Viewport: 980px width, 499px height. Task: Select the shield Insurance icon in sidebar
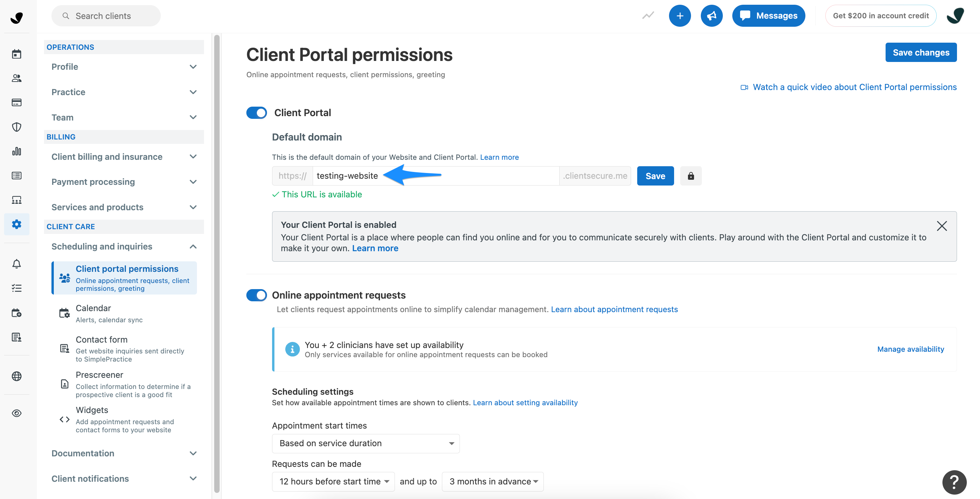17,127
